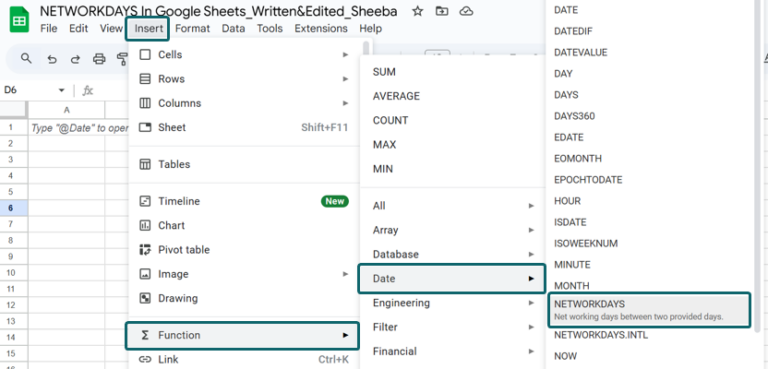768x369 pixels.
Task: Click the redo arrow
Action: [x=75, y=59]
